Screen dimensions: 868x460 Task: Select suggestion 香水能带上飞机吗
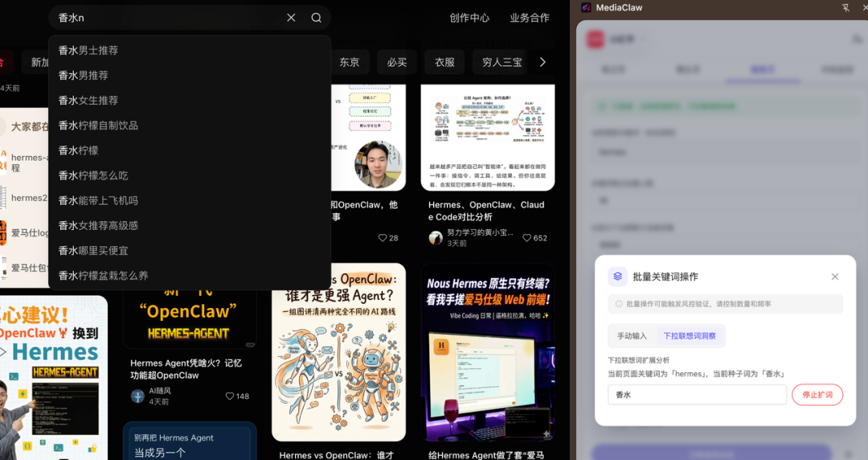point(190,200)
